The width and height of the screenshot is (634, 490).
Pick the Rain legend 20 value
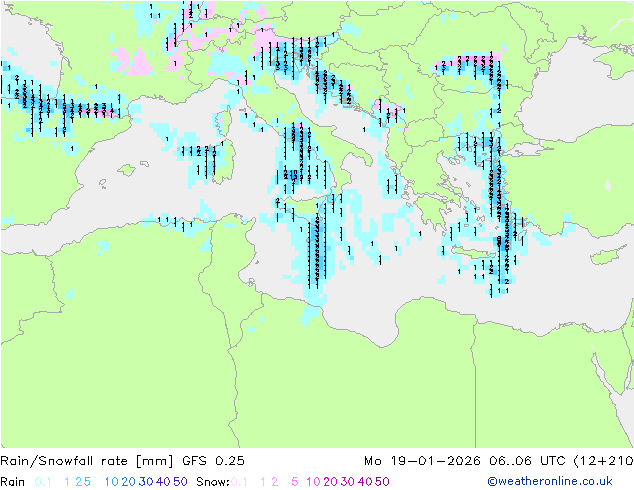129,482
